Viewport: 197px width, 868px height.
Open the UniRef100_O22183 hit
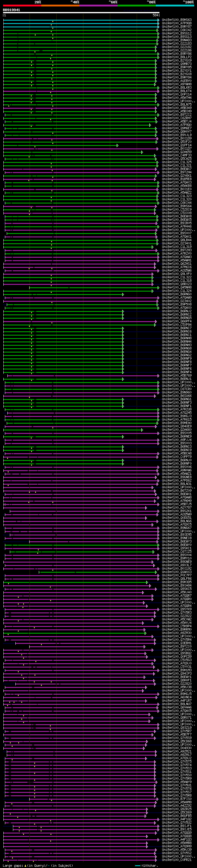click(x=177, y=43)
